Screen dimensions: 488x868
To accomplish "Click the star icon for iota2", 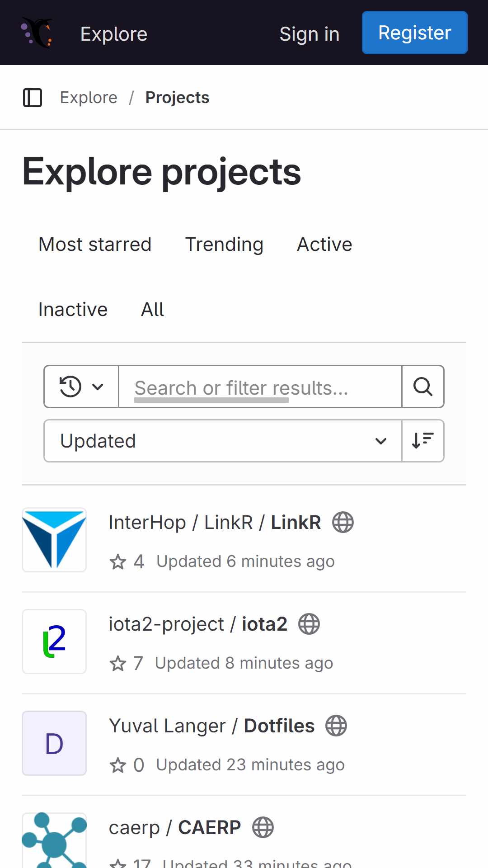I will pyautogui.click(x=118, y=664).
